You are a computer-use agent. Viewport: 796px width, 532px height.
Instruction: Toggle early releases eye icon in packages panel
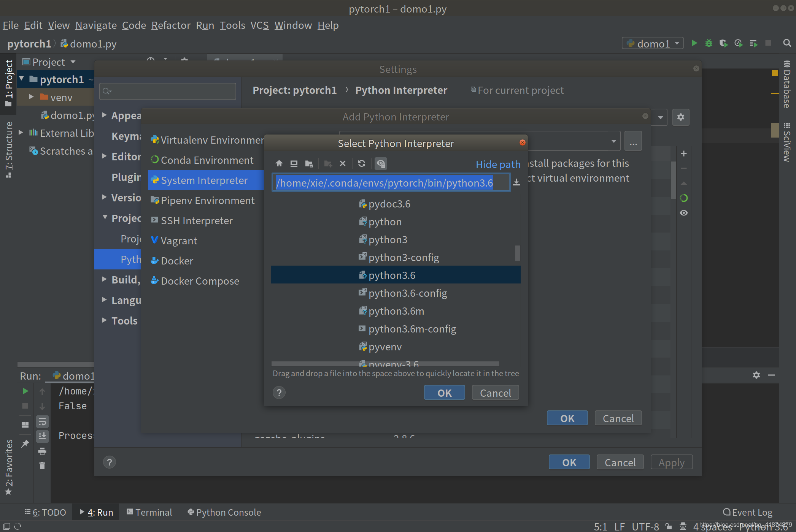click(684, 213)
